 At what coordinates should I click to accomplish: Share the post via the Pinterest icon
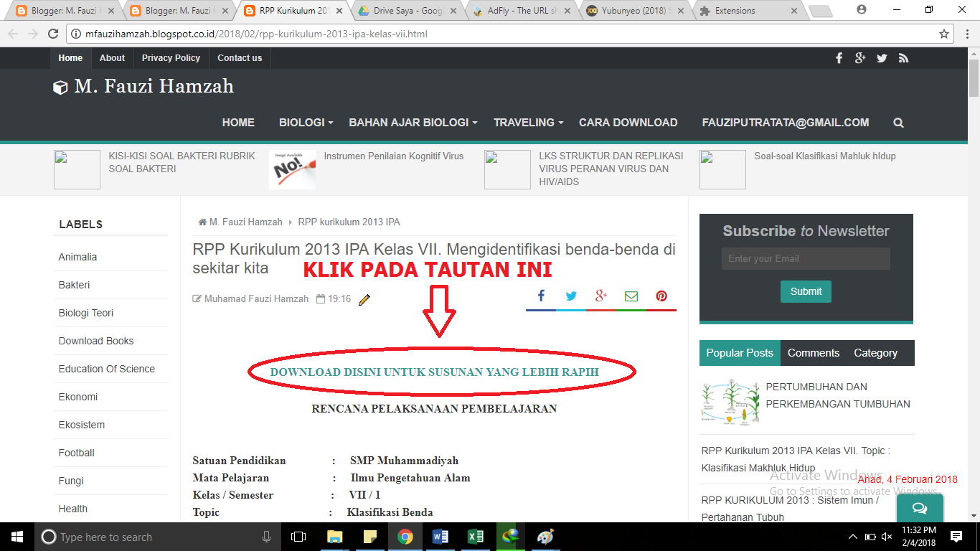pos(661,296)
